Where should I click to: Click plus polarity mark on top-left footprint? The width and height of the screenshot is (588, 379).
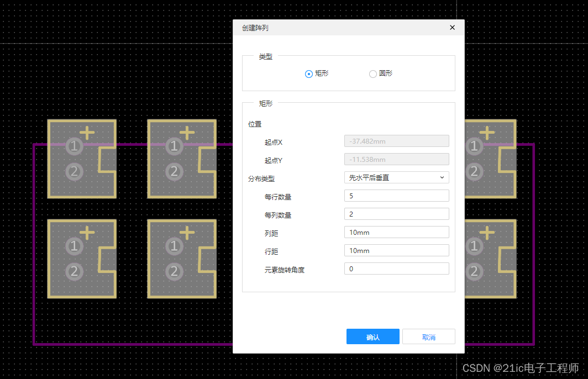87,133
